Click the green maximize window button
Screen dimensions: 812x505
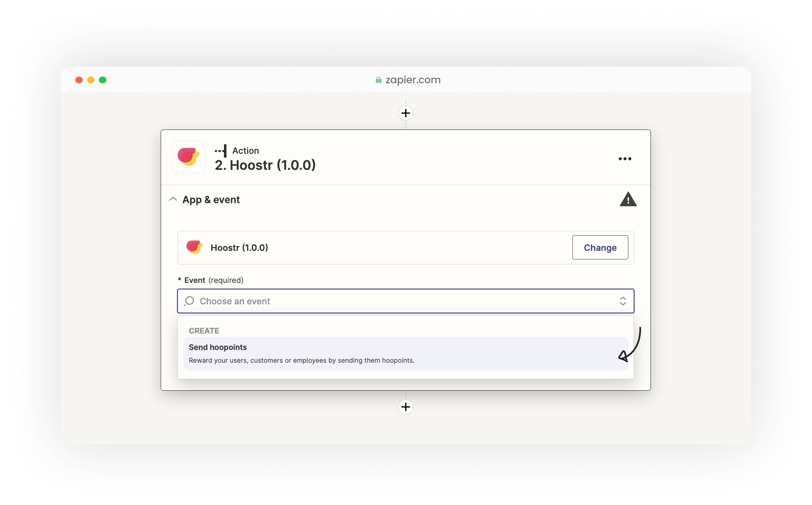coord(103,80)
